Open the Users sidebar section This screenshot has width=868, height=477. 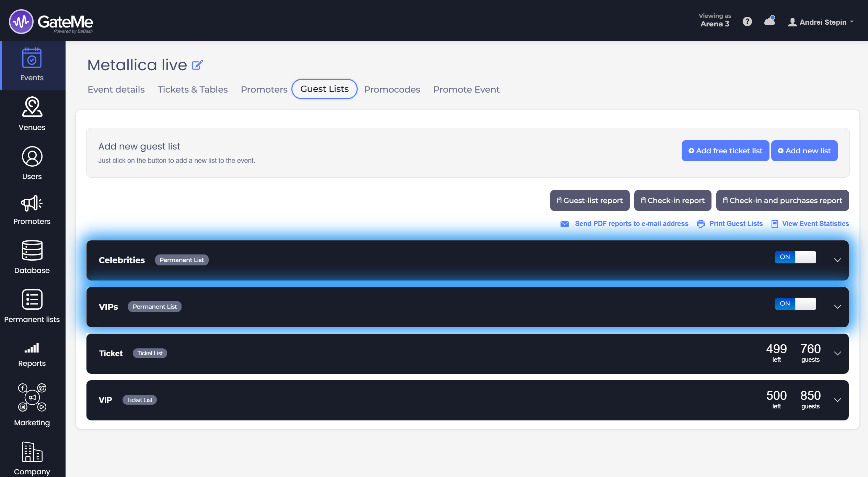tap(32, 163)
